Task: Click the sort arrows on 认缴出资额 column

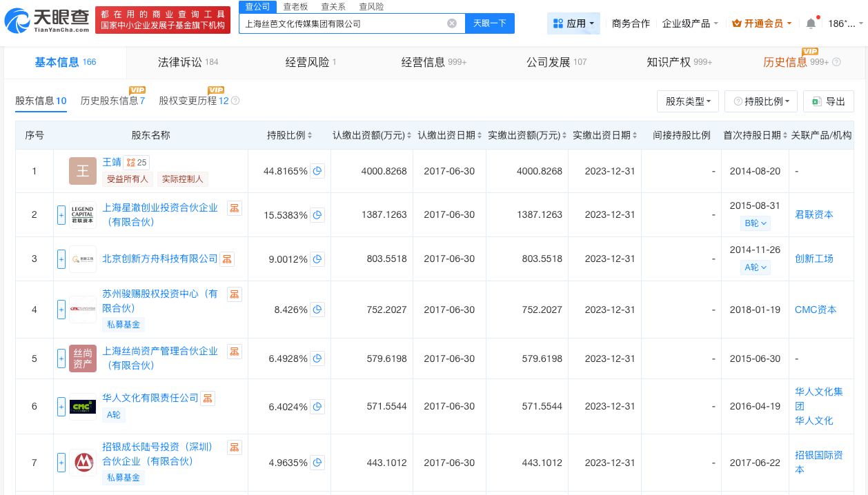Action: coord(408,135)
